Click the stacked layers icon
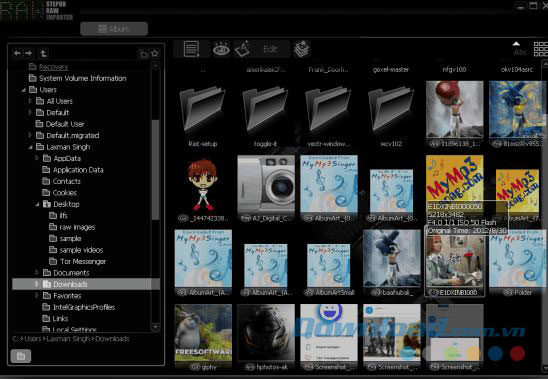Viewport: 548px width, 380px height. coord(302,49)
